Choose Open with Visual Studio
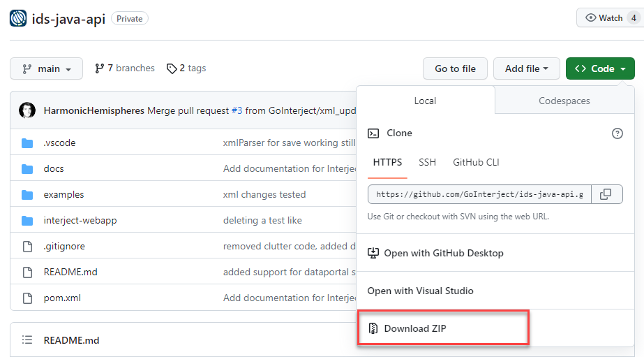Viewport: 644px width, 357px height. tap(495, 291)
